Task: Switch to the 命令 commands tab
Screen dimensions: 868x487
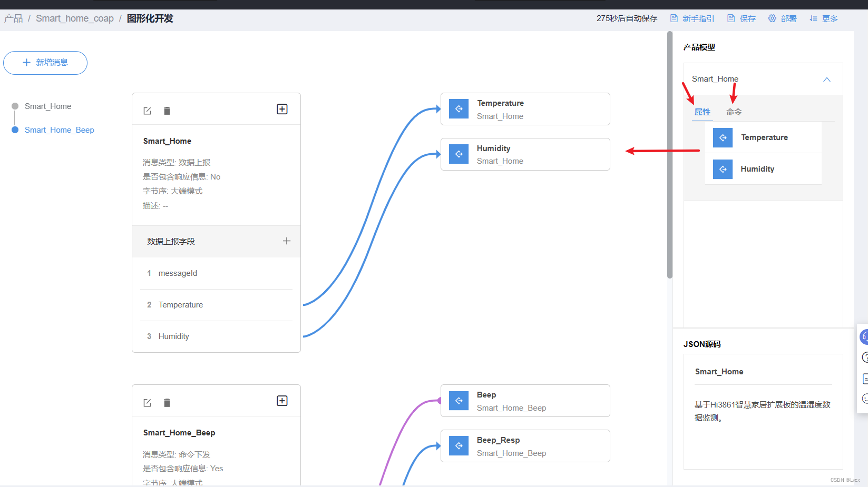Action: coord(734,112)
